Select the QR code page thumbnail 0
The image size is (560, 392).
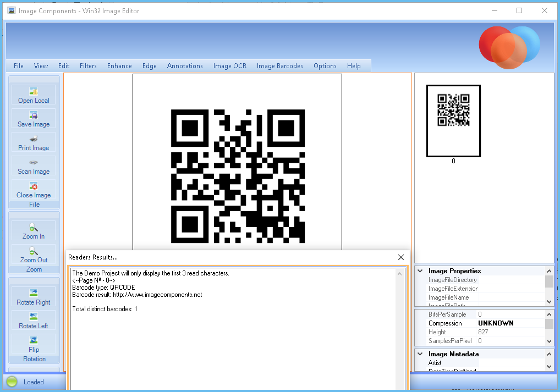click(453, 121)
